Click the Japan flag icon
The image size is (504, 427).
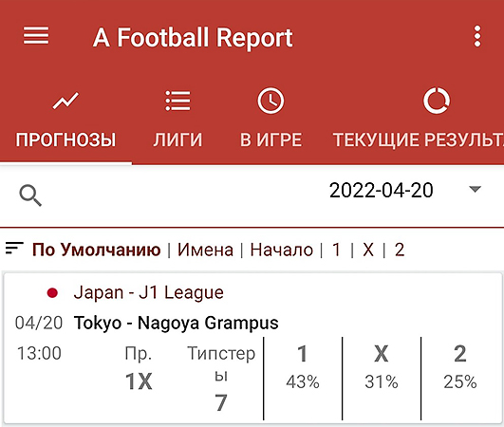[x=52, y=292]
